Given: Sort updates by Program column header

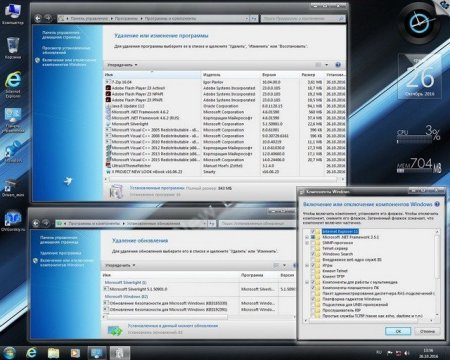Looking at the screenshot, I should (x=259, y=275).
